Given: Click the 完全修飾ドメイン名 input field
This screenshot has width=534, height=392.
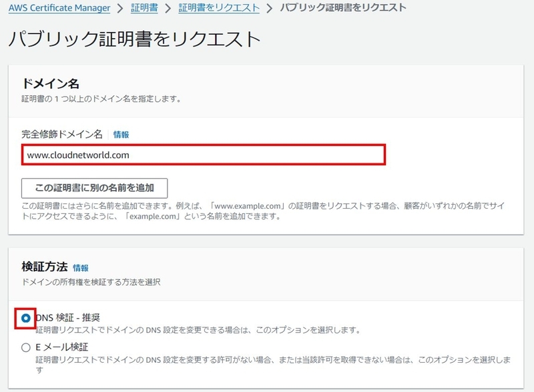Looking at the screenshot, I should click(x=204, y=155).
